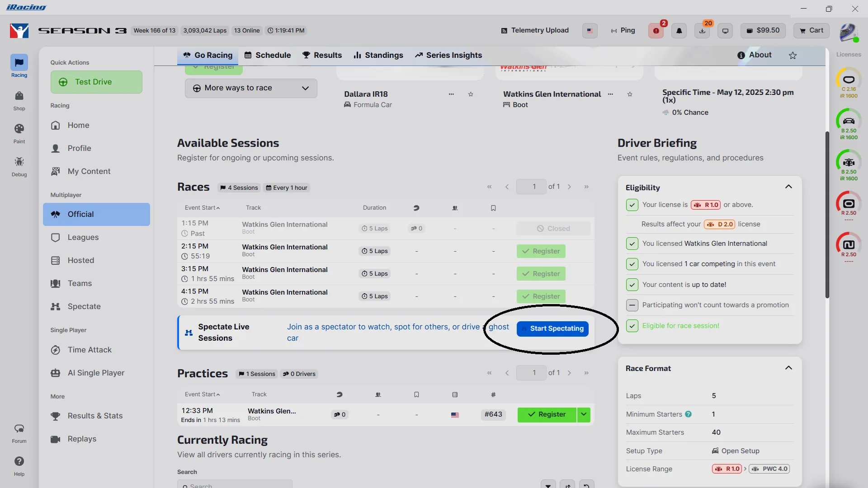This screenshot has width=868, height=488.
Task: Click Minimum Starters help question icon
Action: 688,414
